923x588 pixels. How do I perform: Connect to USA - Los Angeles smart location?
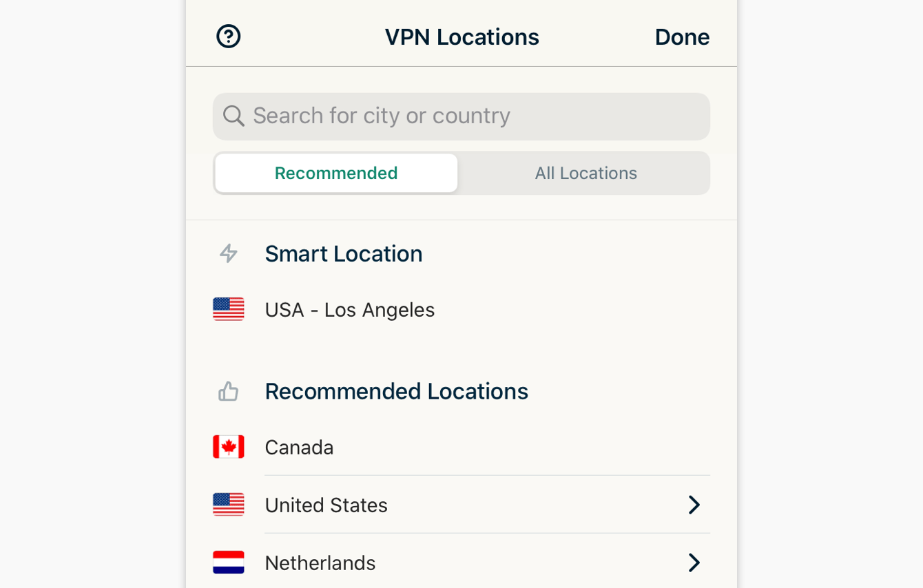click(x=349, y=309)
